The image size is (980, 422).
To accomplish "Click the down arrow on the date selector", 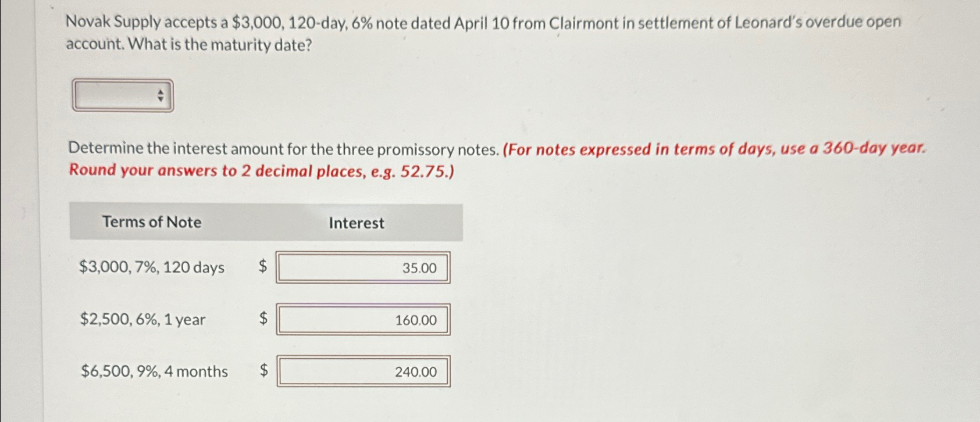I will 161,98.
